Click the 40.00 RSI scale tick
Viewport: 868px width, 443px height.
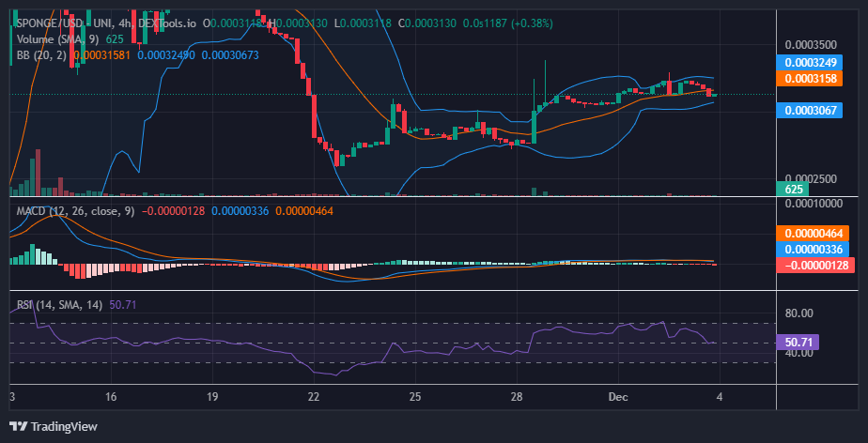click(x=798, y=352)
